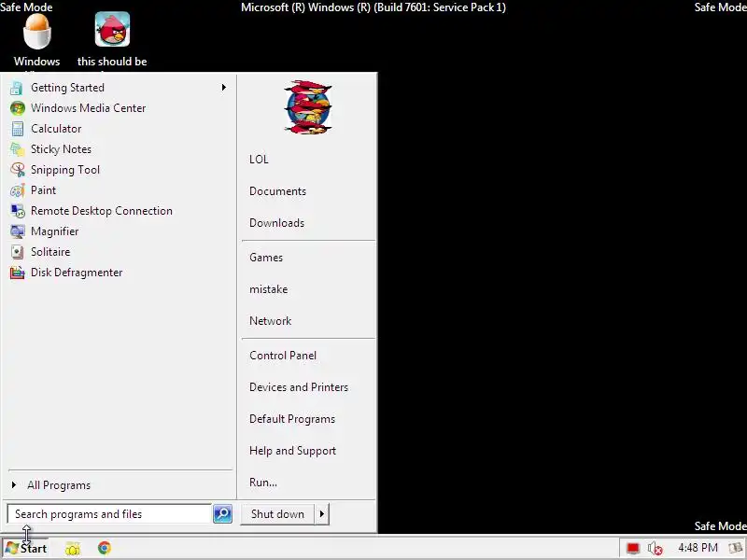Open shutdown options arrow
This screenshot has width=747, height=560.
[322, 514]
